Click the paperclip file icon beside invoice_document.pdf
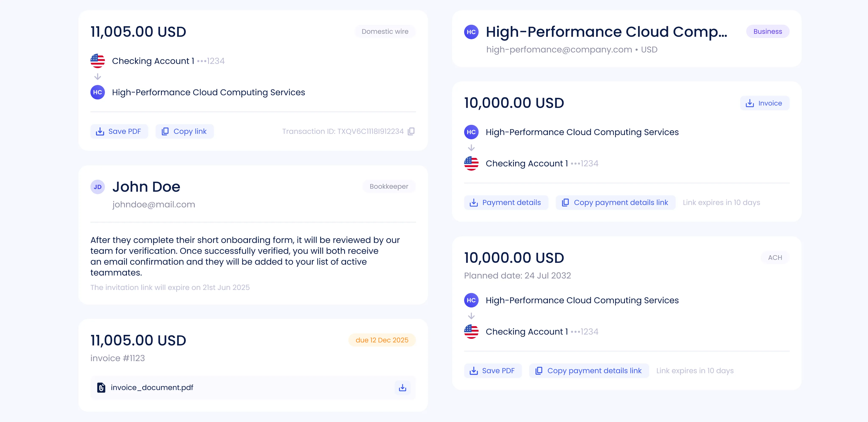Image resolution: width=868 pixels, height=422 pixels. [101, 388]
